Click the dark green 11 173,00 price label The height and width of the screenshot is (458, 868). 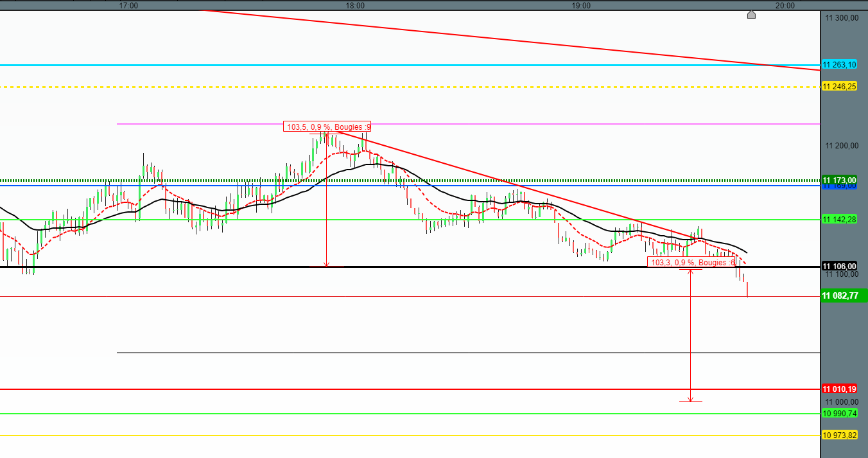point(840,179)
